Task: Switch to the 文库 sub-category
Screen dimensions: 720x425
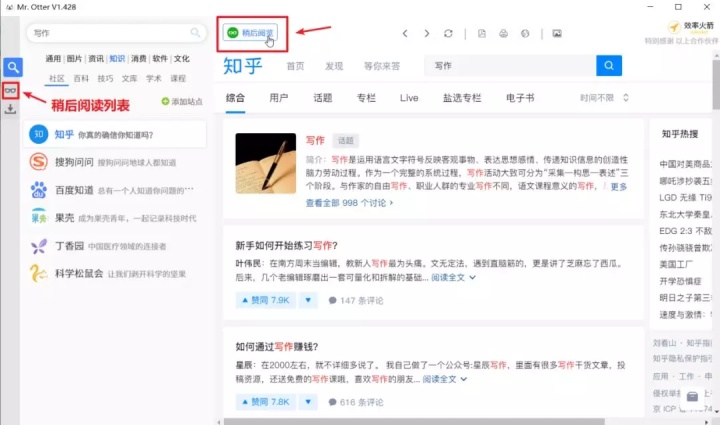Action: [129, 78]
